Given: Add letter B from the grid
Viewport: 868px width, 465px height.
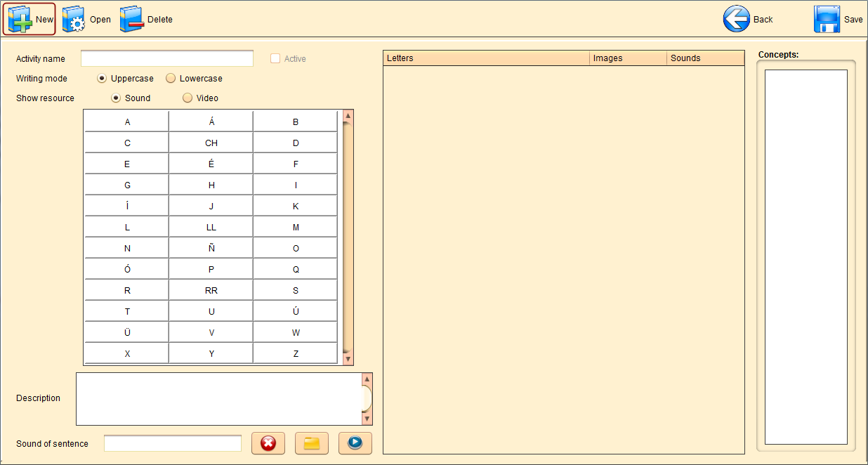Looking at the screenshot, I should coord(296,122).
